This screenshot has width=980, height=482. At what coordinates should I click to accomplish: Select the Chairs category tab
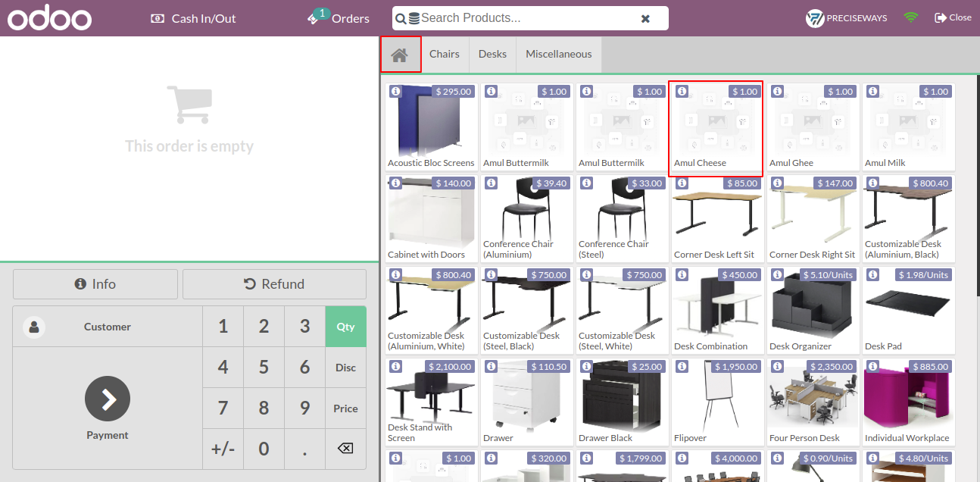tap(445, 55)
